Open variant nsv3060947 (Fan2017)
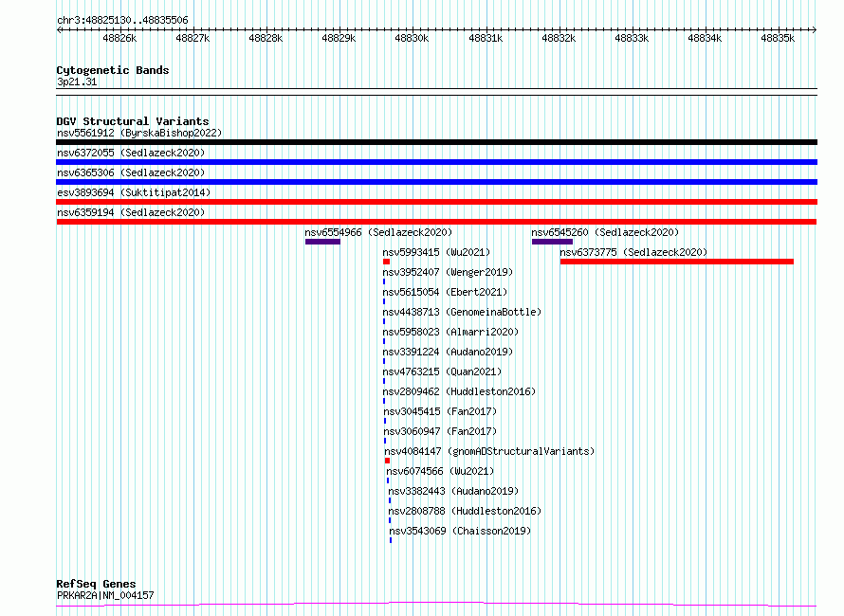 pos(440,431)
